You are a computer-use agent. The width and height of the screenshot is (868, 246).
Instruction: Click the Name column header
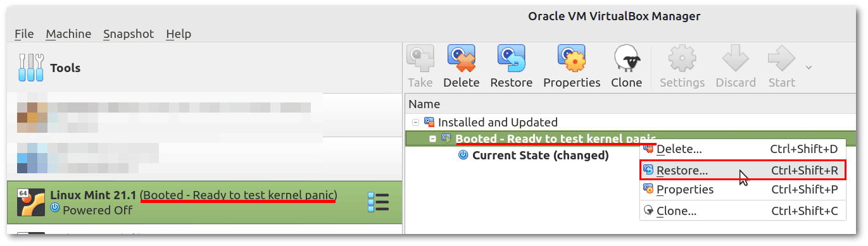pyautogui.click(x=424, y=104)
